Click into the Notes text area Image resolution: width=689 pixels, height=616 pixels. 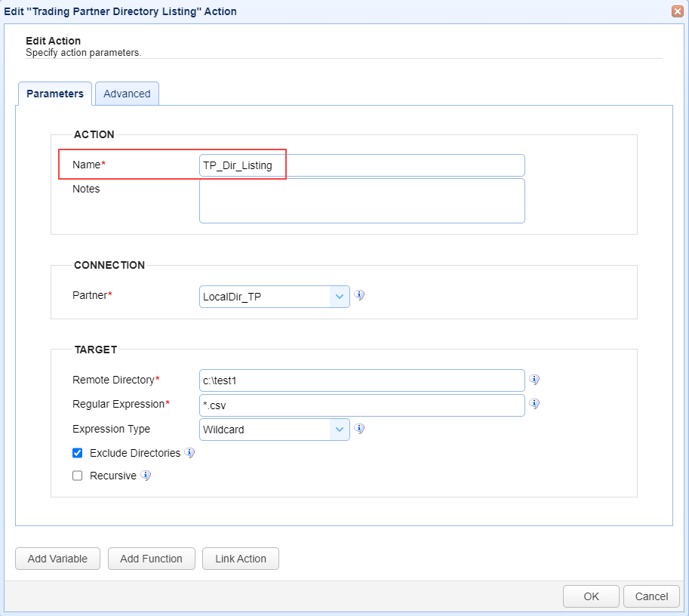point(361,201)
